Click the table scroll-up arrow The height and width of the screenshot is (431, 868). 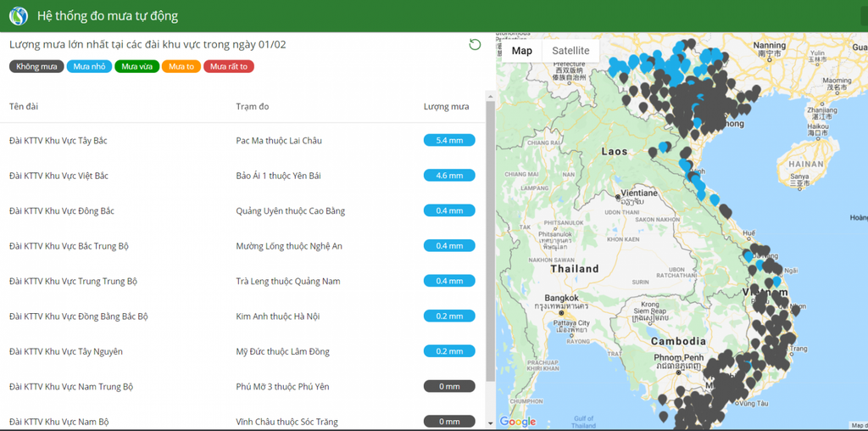coord(490,97)
